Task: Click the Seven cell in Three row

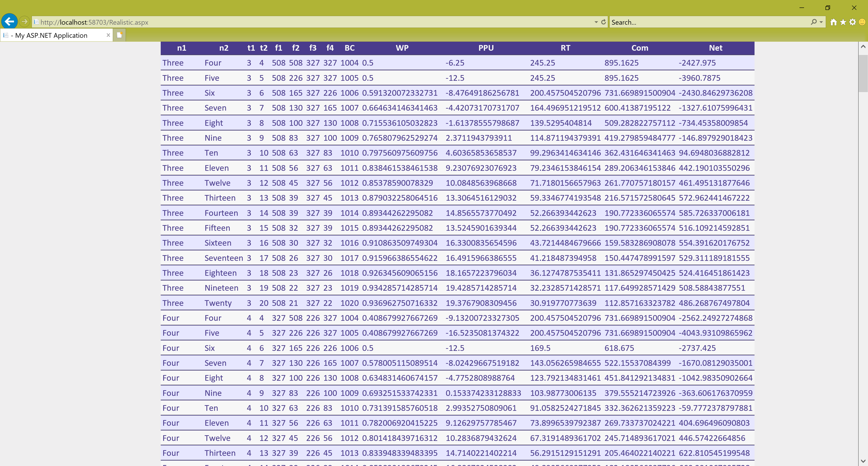Action: click(x=215, y=108)
